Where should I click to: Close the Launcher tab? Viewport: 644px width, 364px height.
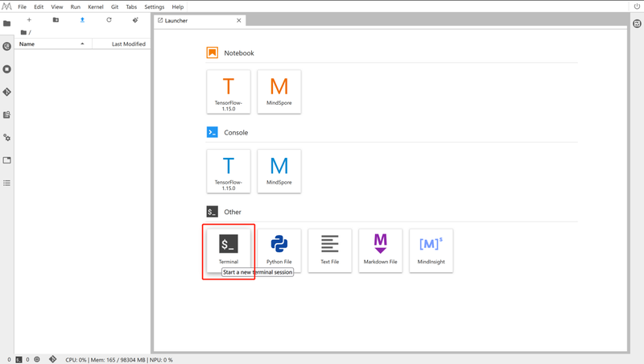[239, 21]
